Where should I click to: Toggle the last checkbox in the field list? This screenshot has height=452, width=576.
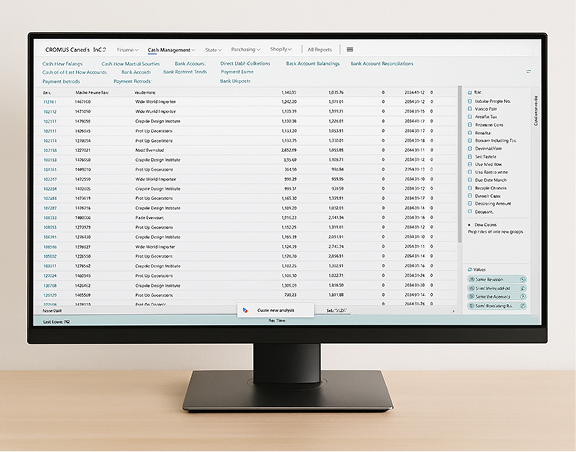[470, 212]
